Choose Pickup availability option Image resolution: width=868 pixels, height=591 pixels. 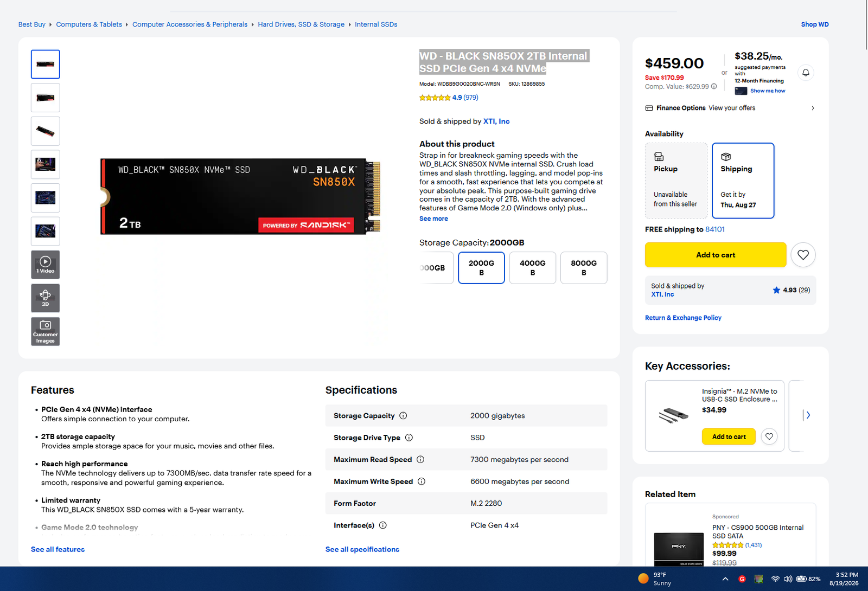676,181
